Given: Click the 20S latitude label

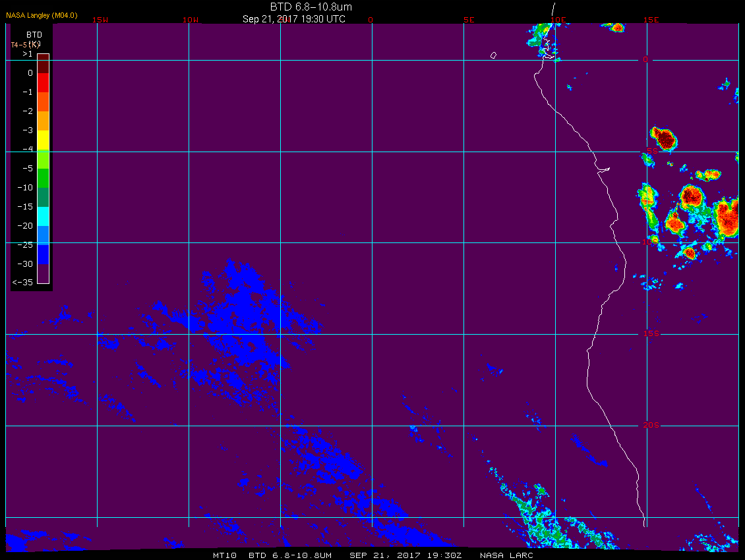Looking at the screenshot, I should point(651,425).
